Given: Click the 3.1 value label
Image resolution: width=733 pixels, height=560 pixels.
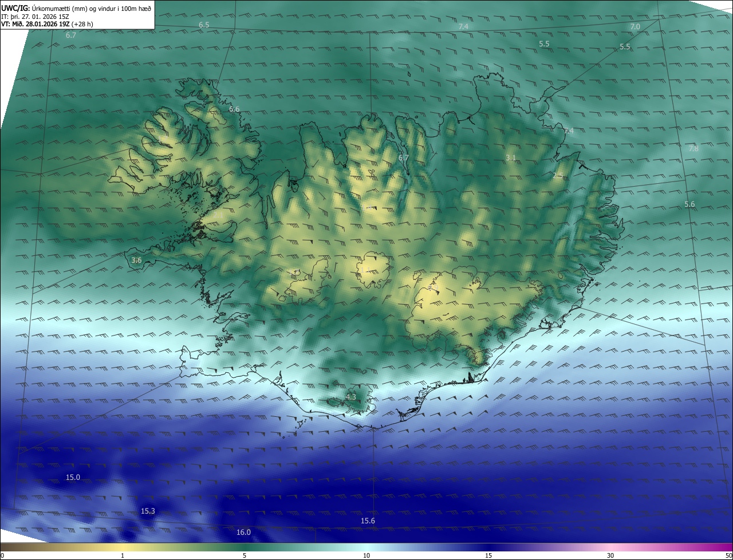Looking at the screenshot, I should (511, 157).
